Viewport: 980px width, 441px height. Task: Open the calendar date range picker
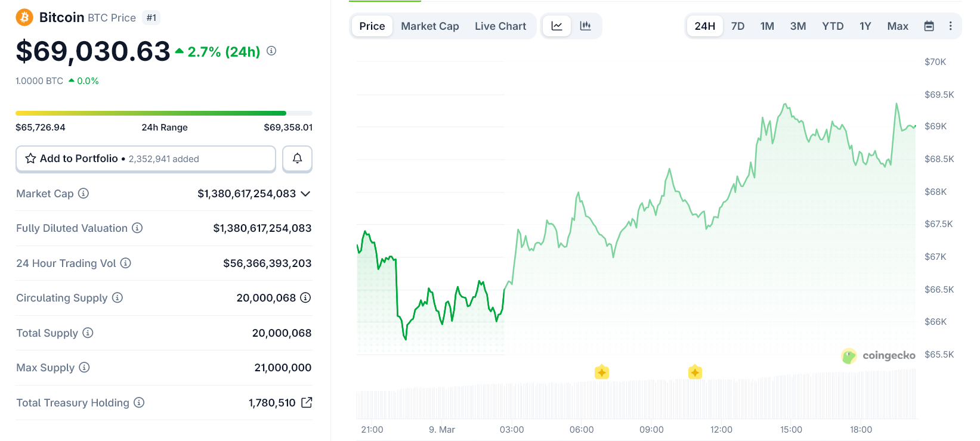point(929,26)
